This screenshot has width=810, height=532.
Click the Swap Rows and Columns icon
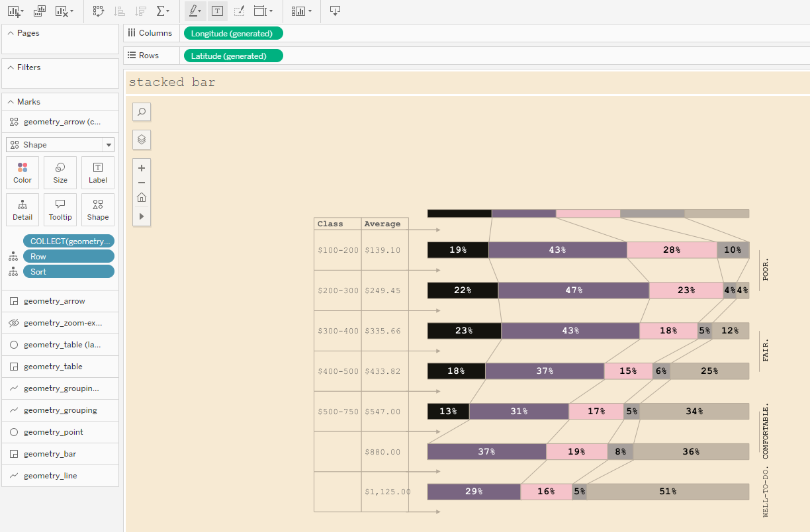98,11
